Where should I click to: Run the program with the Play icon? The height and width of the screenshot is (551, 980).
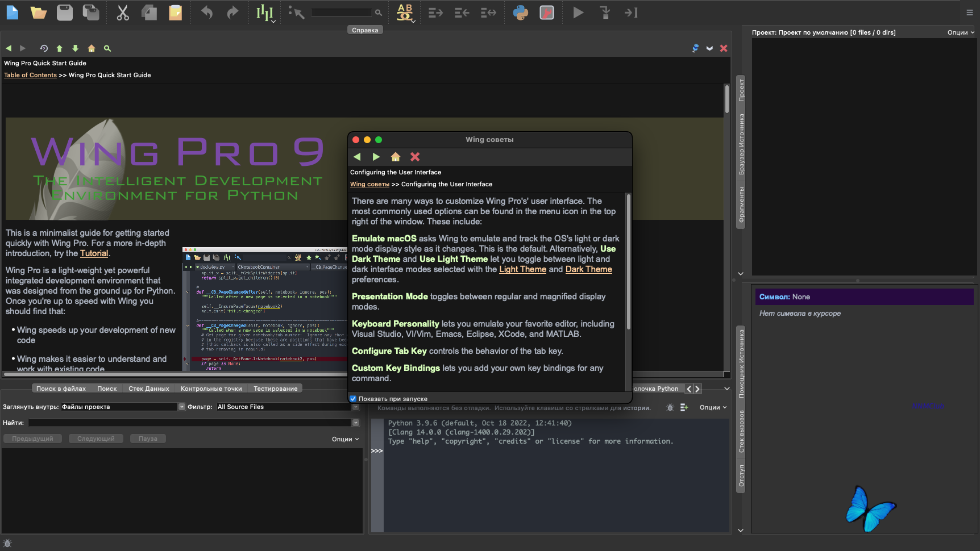(x=578, y=12)
